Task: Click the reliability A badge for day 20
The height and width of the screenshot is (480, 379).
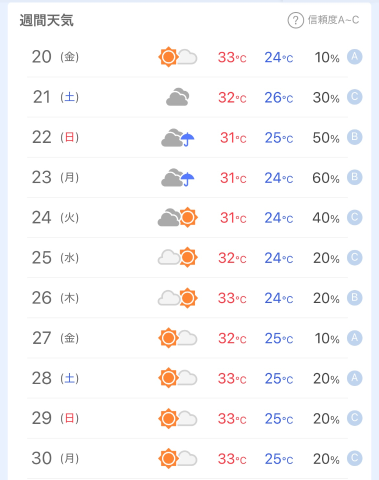Action: click(355, 57)
